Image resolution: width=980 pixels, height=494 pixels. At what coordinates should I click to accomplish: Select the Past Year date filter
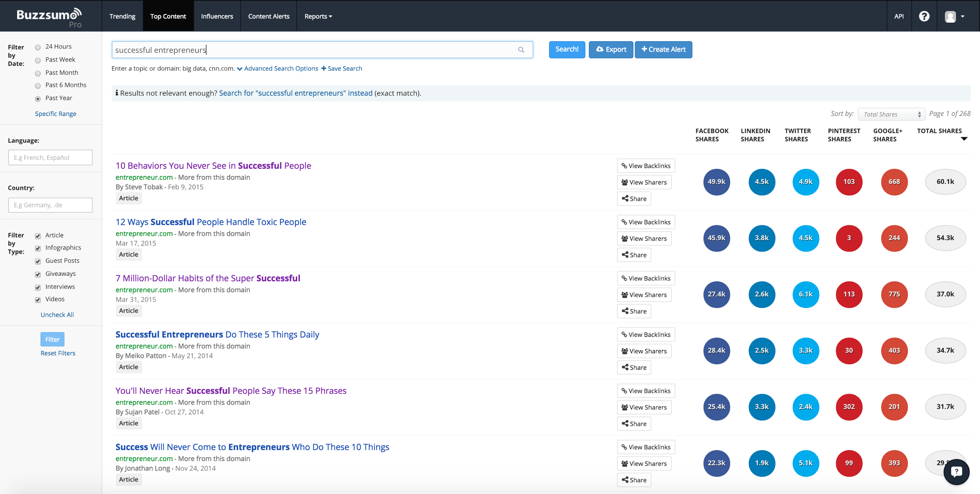tap(38, 99)
